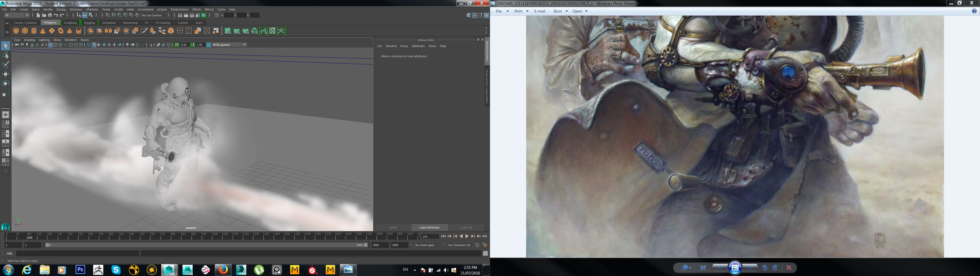Viewport: 980px width, 276px height.
Task: Select the Lasso tool in toolbox
Action: click(6, 56)
